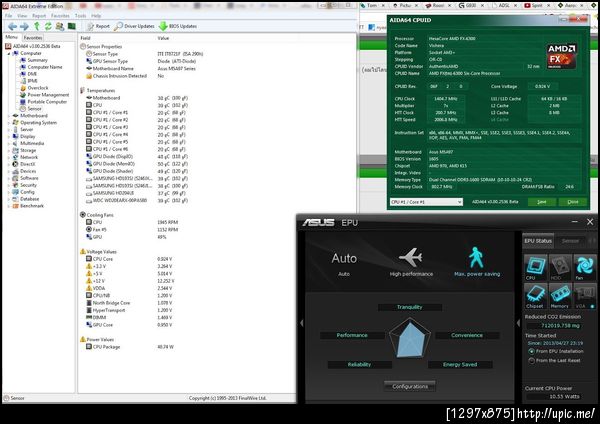The width and height of the screenshot is (600, 424).
Task: Select the Memory icon in EPU Status
Action: [560, 296]
